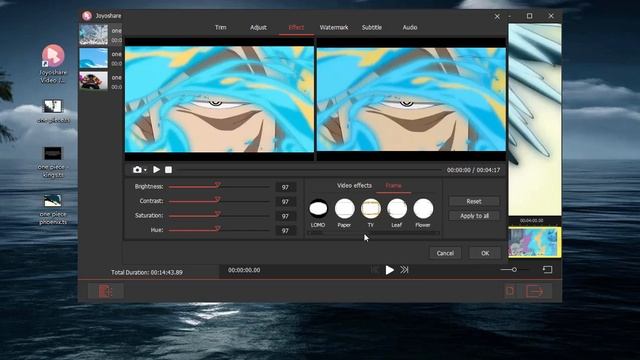Click the Cancel button
Viewport: 640px width, 360px height.
[x=445, y=253]
